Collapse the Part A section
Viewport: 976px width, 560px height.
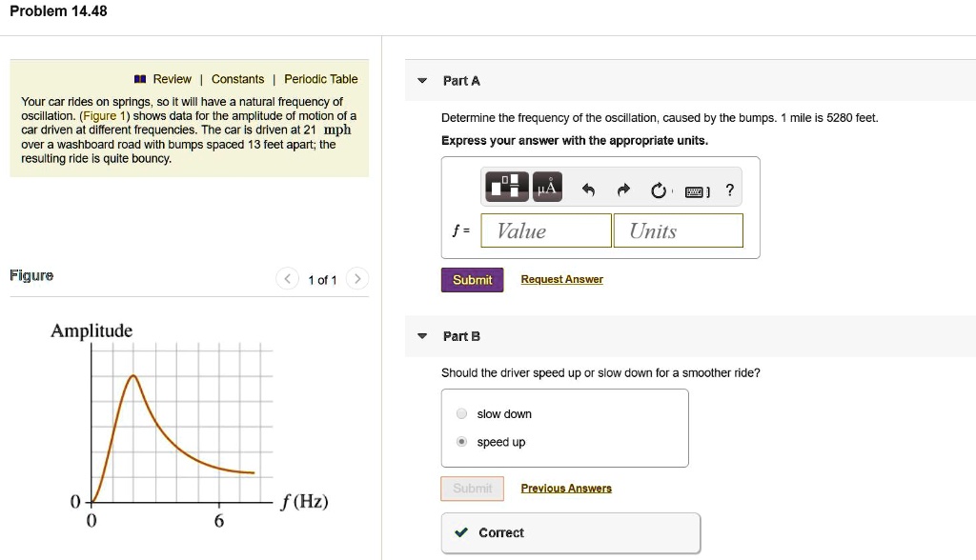click(x=421, y=81)
